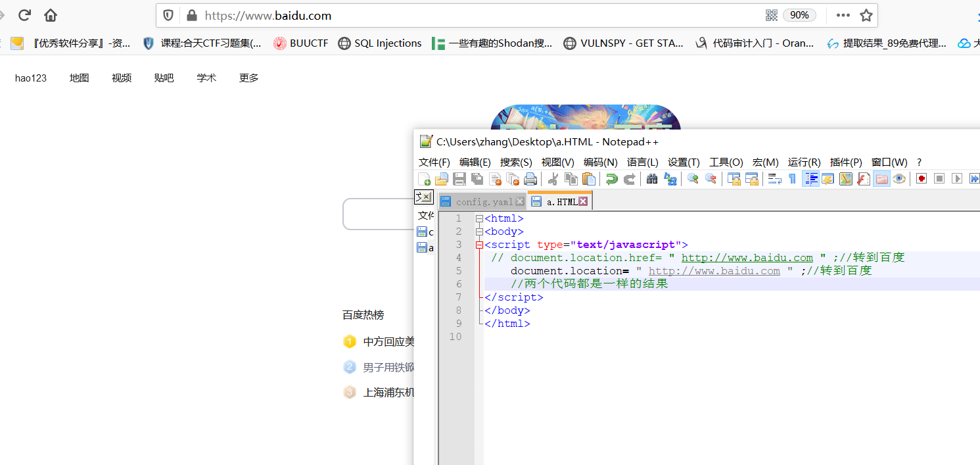Reset zoom via the 90% badge
980x465 pixels.
click(x=799, y=15)
